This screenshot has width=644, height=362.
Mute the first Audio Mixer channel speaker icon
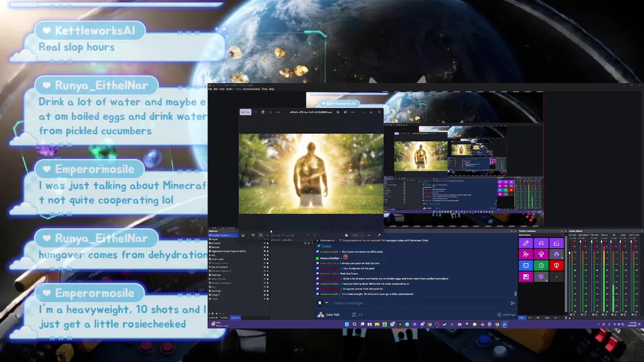571,314
